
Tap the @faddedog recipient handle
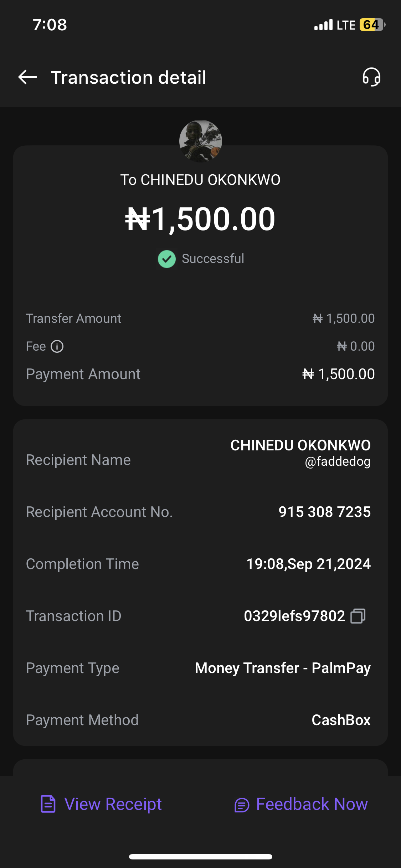coord(338,461)
